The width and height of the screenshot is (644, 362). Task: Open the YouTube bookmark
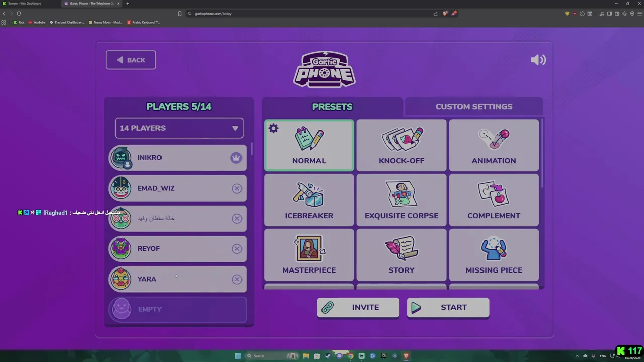[x=37, y=22]
